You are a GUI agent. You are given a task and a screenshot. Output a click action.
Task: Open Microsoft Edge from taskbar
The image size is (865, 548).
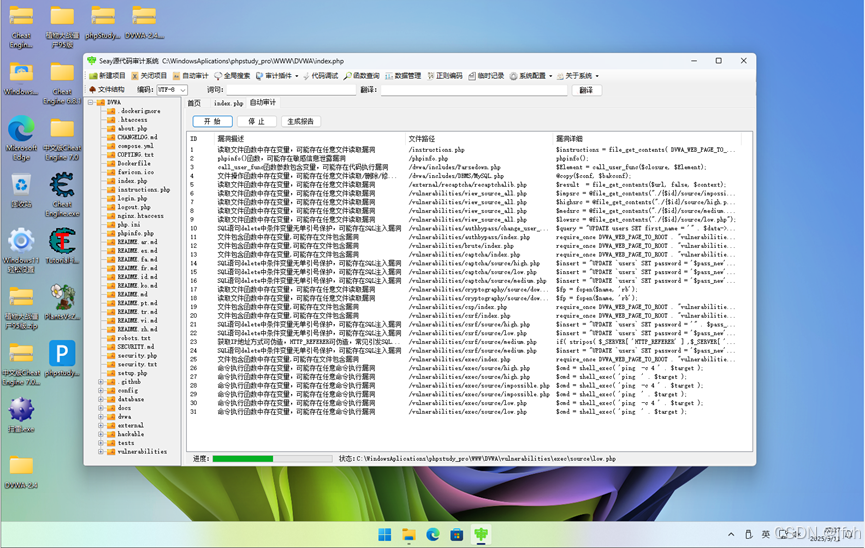(x=432, y=534)
